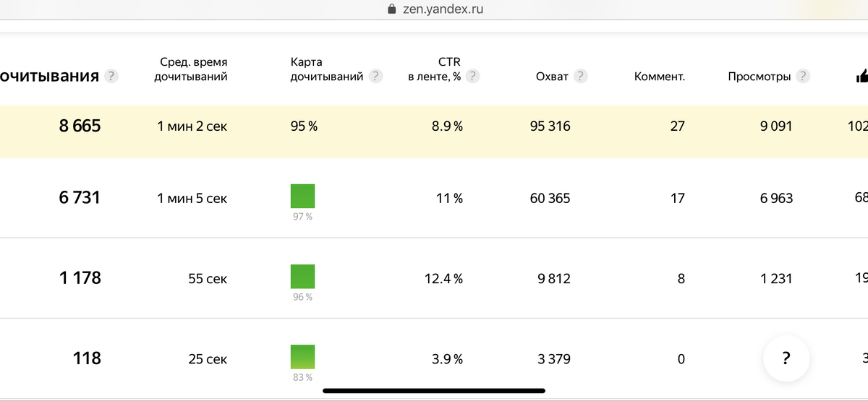This screenshot has height=401, width=868.
Task: Open the 83 % read-through map square
Action: [x=302, y=357]
